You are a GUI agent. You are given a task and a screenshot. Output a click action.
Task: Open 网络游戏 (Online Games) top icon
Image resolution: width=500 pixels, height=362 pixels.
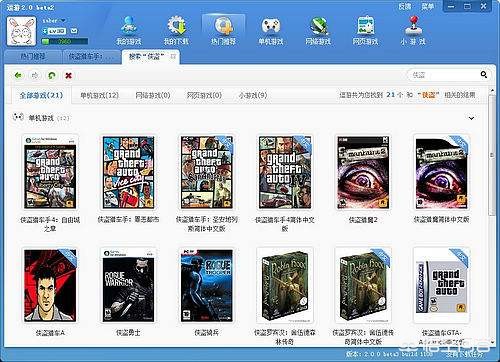click(318, 30)
